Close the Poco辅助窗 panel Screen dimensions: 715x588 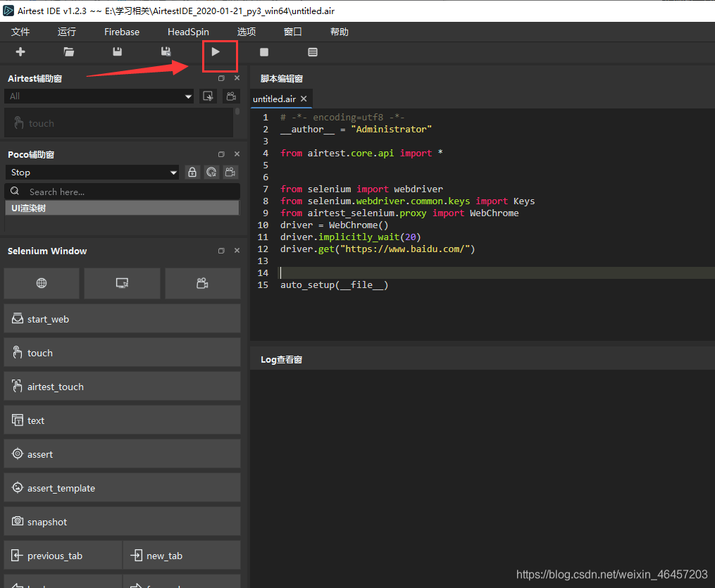237,154
